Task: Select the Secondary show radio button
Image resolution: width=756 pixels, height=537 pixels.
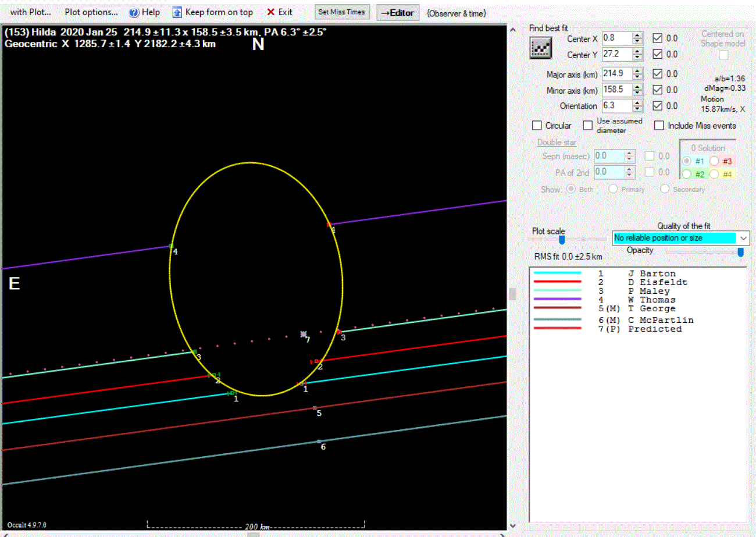Action: [x=665, y=189]
